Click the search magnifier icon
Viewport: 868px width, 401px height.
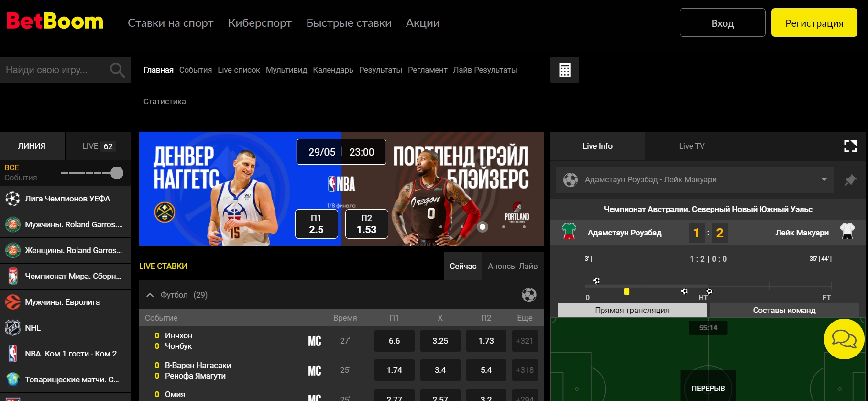[117, 70]
